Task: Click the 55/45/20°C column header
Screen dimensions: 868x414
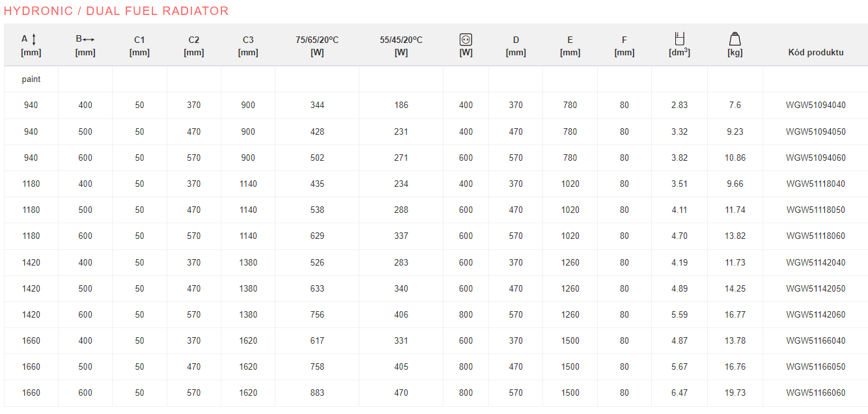Action: tap(401, 46)
